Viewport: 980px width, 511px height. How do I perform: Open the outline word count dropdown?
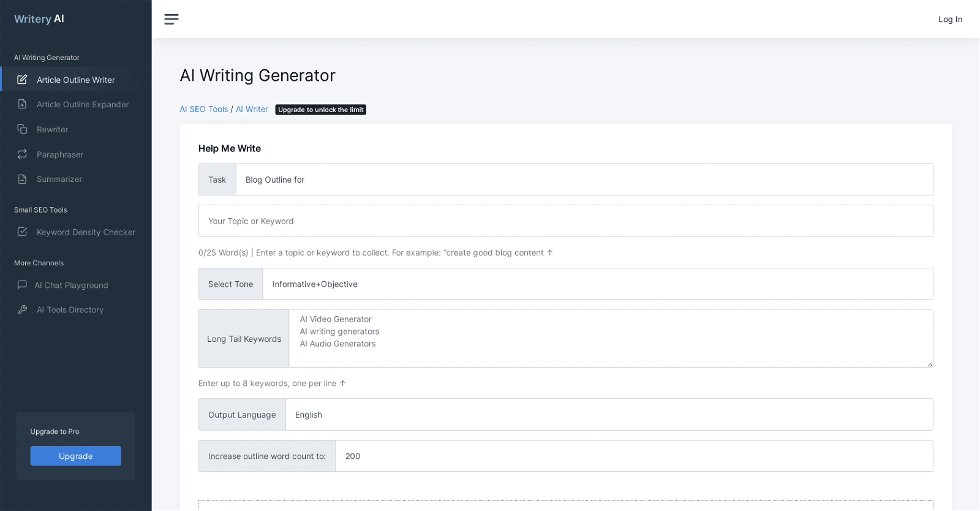click(633, 456)
